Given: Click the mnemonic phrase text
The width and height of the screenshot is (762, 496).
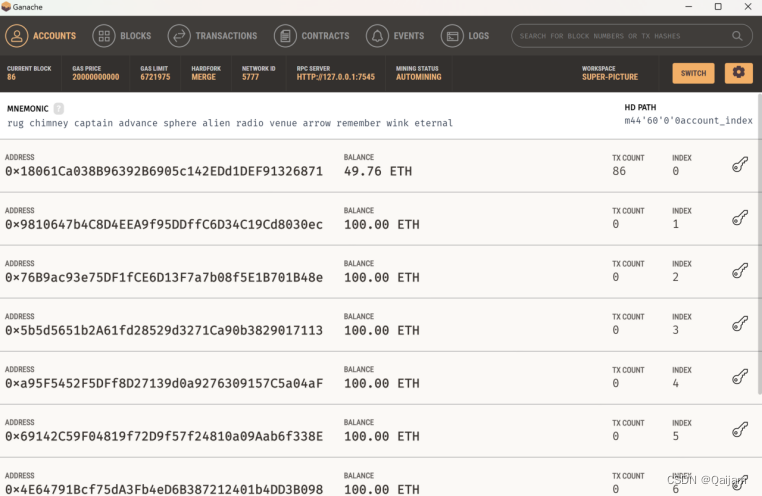Looking at the screenshot, I should [x=230, y=123].
